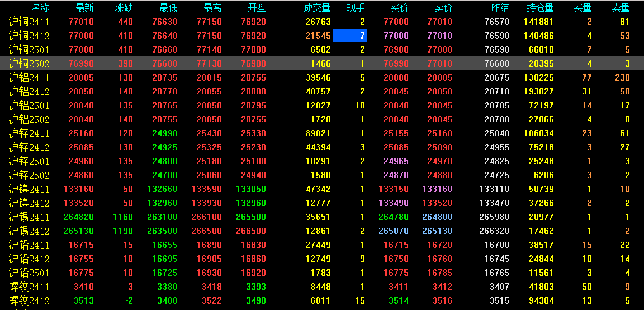Select the 最高 column header
Image resolution: width=644 pixels, height=310 pixels.
[213, 8]
